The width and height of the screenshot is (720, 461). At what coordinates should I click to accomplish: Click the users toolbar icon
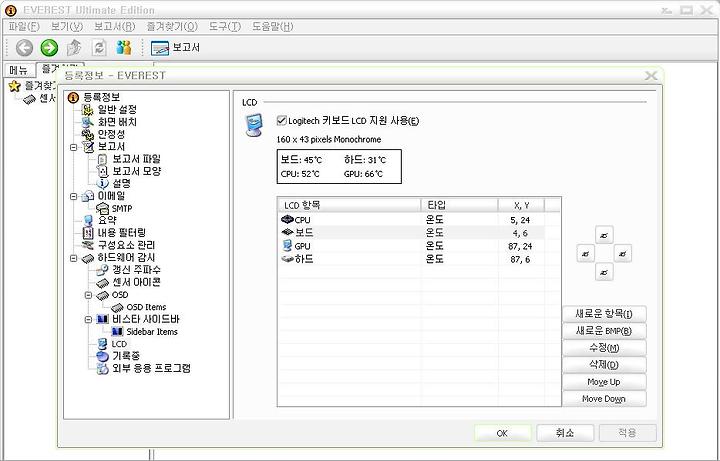click(124, 47)
